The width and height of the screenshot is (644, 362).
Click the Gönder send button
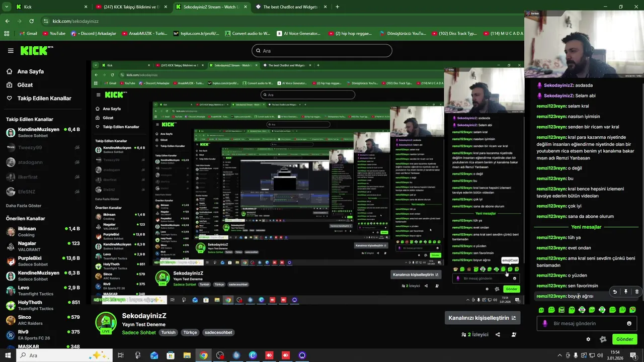pyautogui.click(x=624, y=339)
